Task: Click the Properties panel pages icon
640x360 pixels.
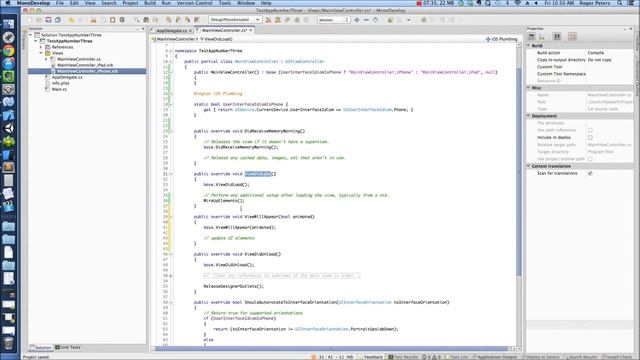Action: tap(557, 37)
